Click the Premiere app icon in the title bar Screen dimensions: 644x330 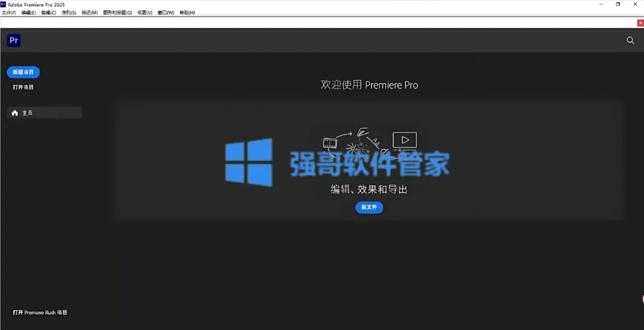click(3, 4)
